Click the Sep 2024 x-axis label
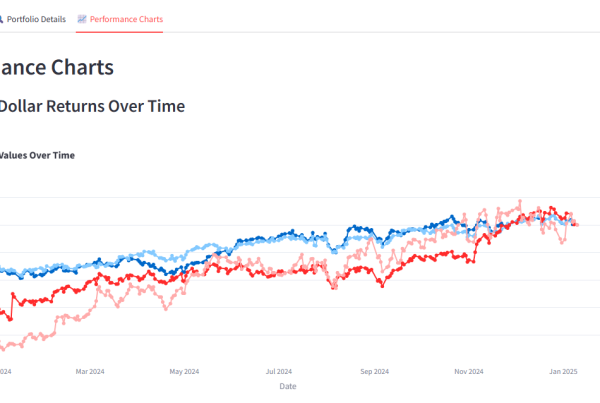Viewport: 600px width, 403px height. point(373,371)
